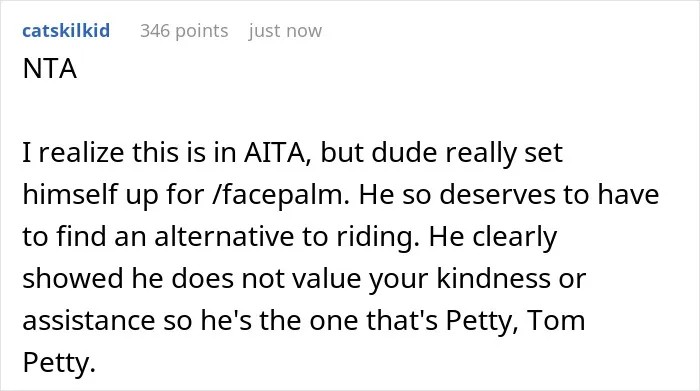Click the 346 points score label
The width and height of the screenshot is (700, 391).
click(184, 31)
